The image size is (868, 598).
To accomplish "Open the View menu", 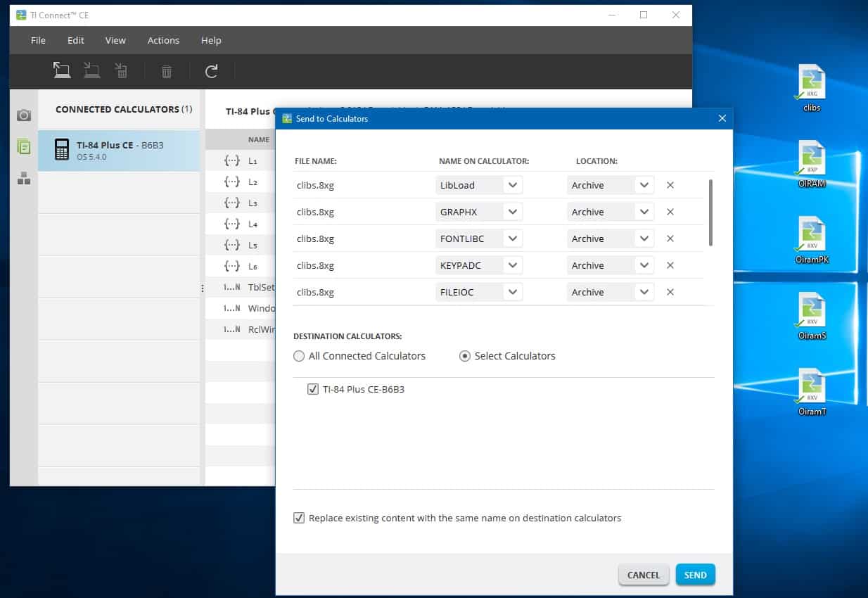I will point(115,40).
